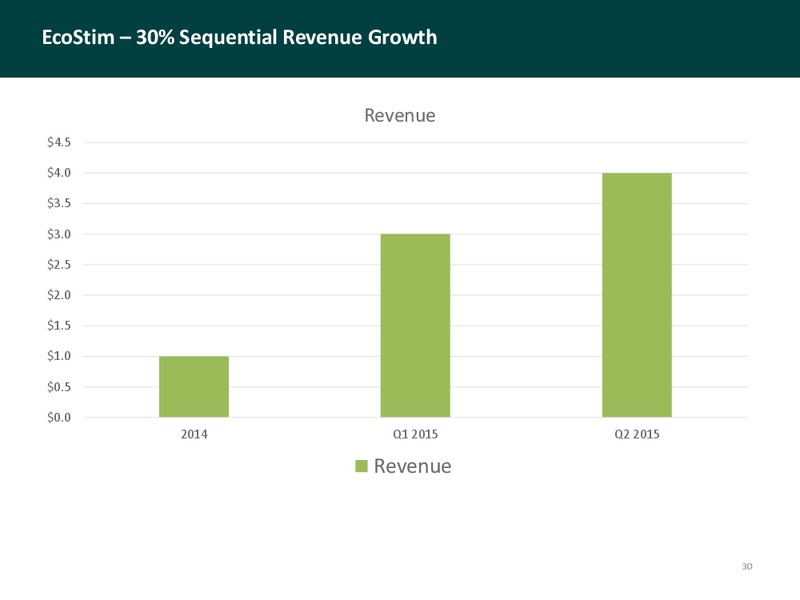Screen dimensions: 800x600
Task: Click the "2014" axis label
Action: coord(194,434)
